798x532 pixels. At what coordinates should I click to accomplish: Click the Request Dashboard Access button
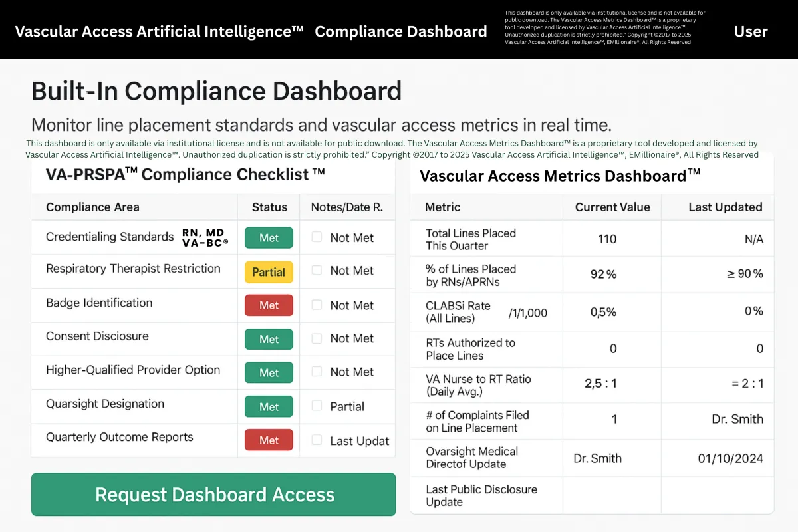pos(213,495)
